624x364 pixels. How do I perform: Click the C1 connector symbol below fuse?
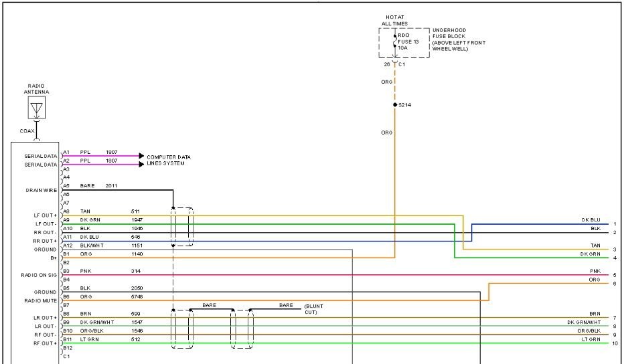[x=395, y=64]
